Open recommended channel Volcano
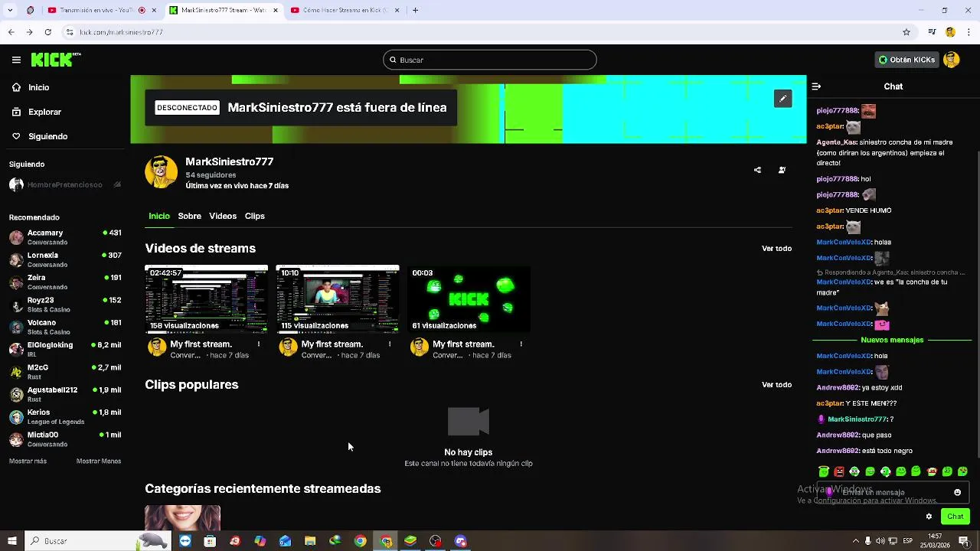Screen dimensions: 980x551 [x=65, y=327]
